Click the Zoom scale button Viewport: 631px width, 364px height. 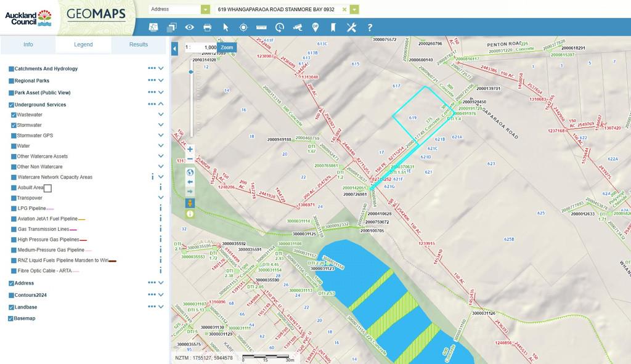[x=227, y=47]
